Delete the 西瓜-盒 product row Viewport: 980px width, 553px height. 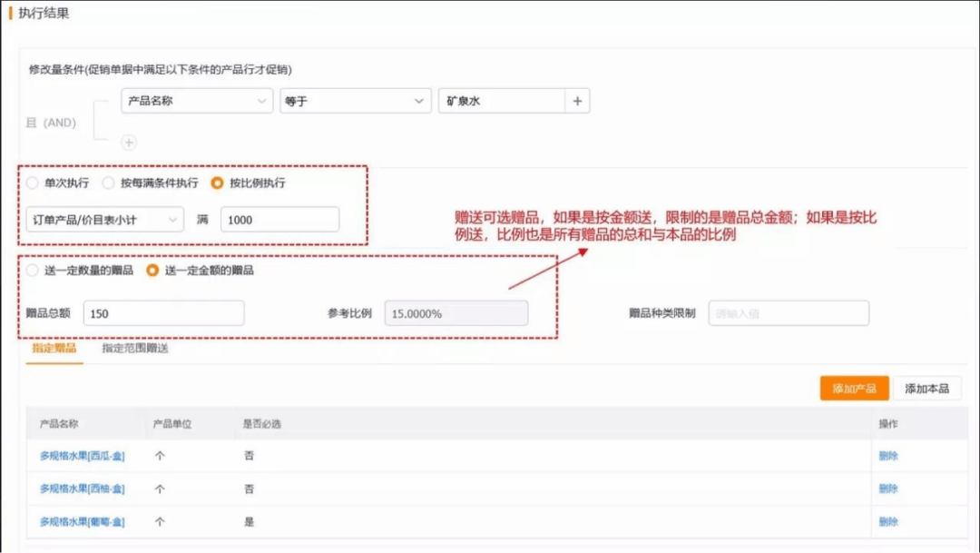point(888,456)
